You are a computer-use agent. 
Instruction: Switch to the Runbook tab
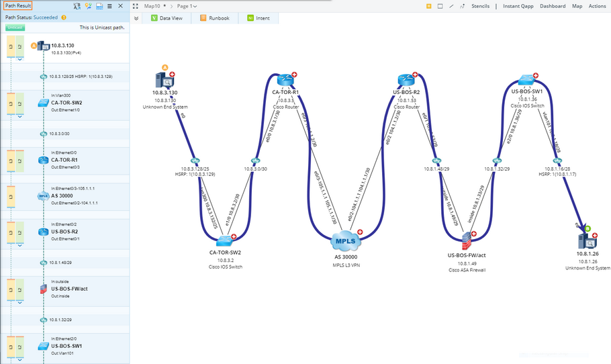215,18
